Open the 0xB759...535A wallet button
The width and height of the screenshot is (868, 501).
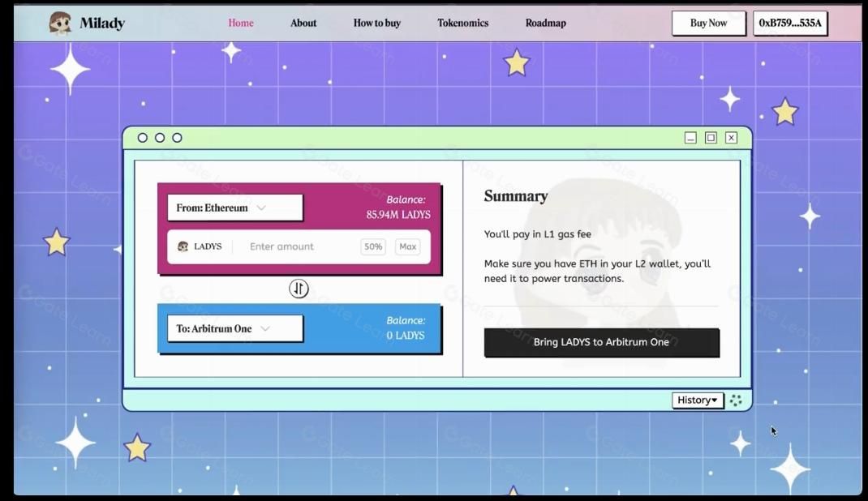coord(790,24)
